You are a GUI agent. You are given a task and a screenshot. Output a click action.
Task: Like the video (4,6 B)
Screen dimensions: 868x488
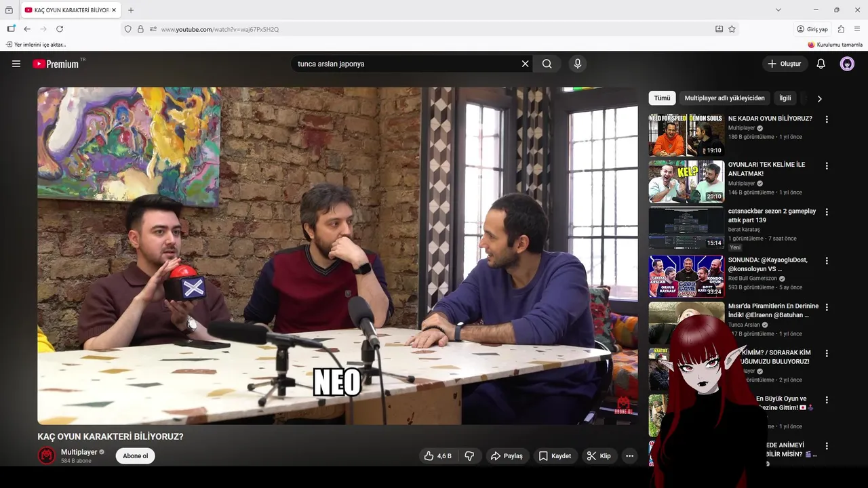[x=437, y=456]
